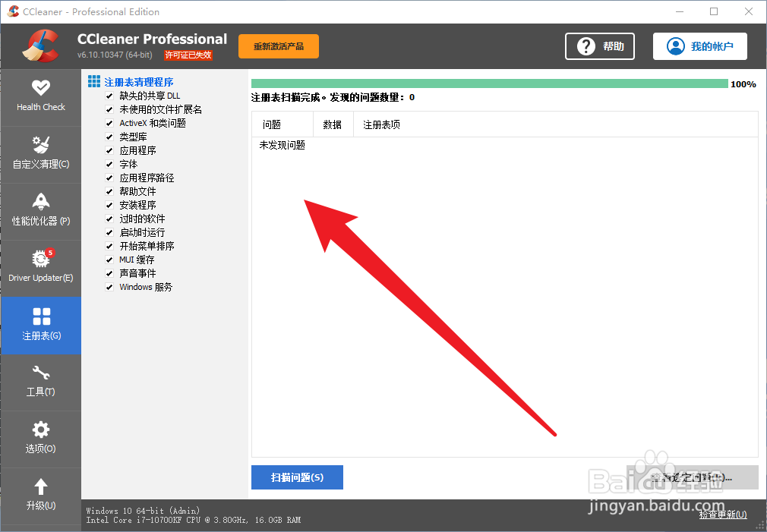Click 未发现问题 result text
This screenshot has width=767, height=532.
282,145
